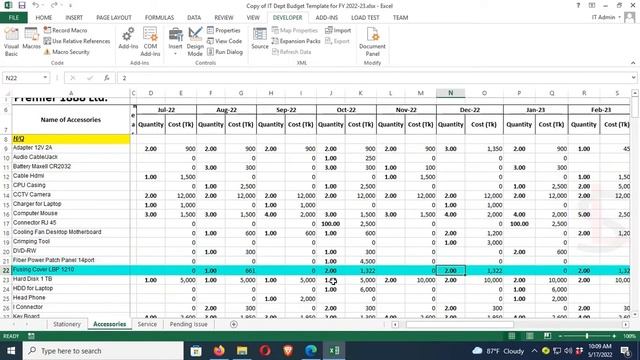This screenshot has height=360, width=640.
Task: Add a new sheet
Action: pyautogui.click(x=233, y=324)
